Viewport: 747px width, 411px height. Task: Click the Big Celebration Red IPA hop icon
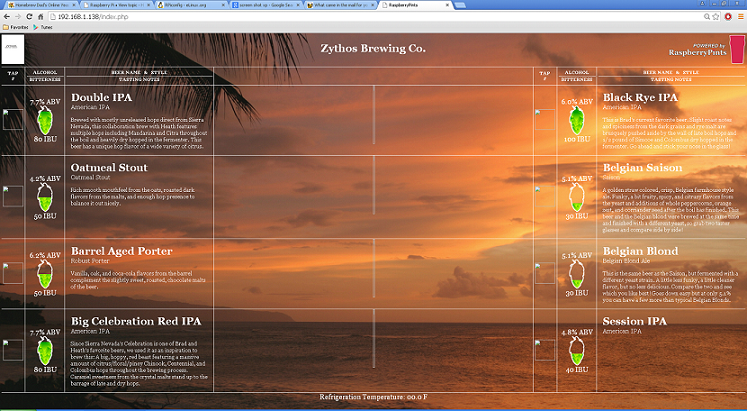point(45,351)
